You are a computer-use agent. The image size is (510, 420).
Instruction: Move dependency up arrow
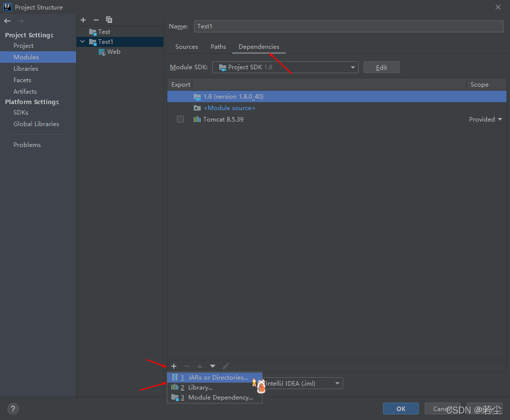[x=200, y=366]
